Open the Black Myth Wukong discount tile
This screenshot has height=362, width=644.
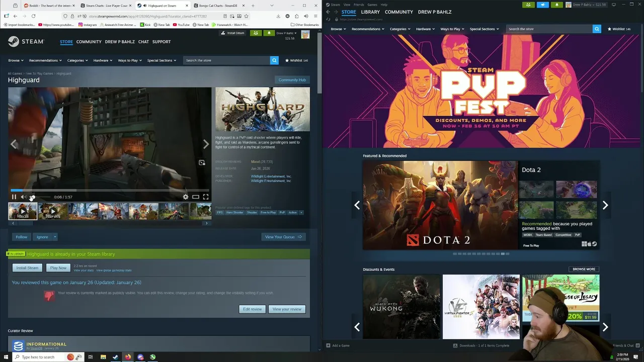[x=401, y=307]
